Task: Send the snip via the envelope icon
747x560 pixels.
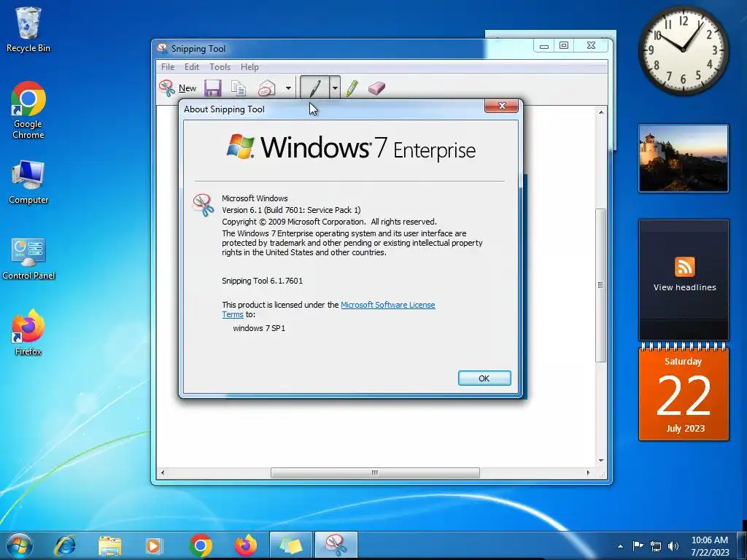Action: pyautogui.click(x=266, y=88)
